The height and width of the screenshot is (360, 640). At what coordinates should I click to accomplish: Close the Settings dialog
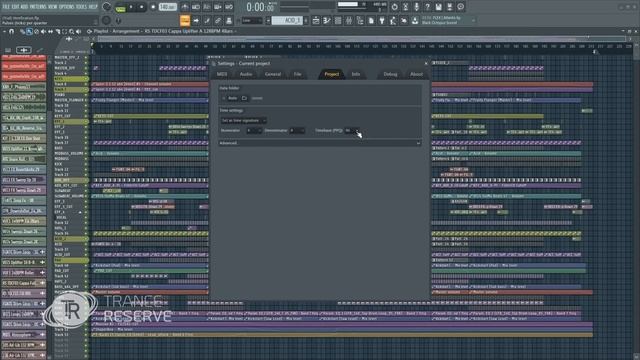(426, 64)
